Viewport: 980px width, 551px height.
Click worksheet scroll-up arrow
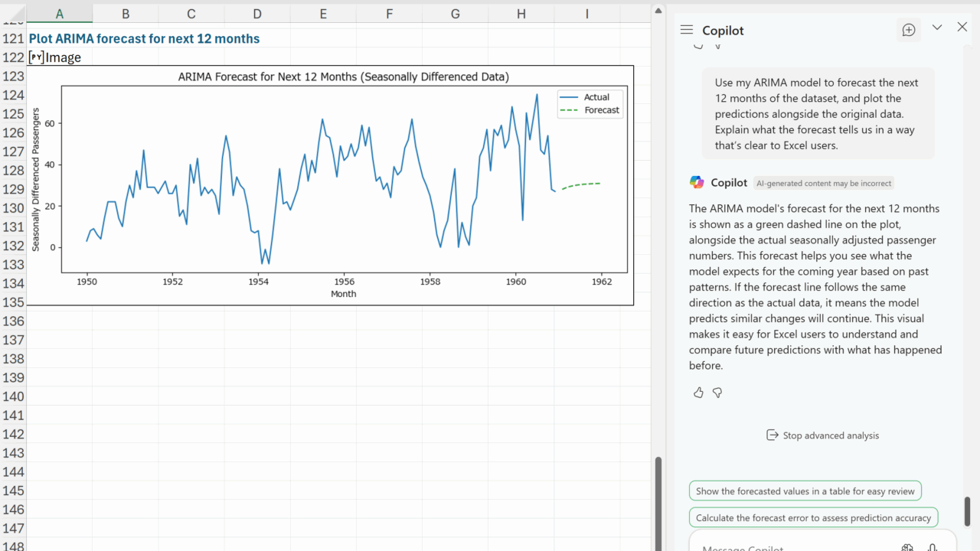click(657, 10)
